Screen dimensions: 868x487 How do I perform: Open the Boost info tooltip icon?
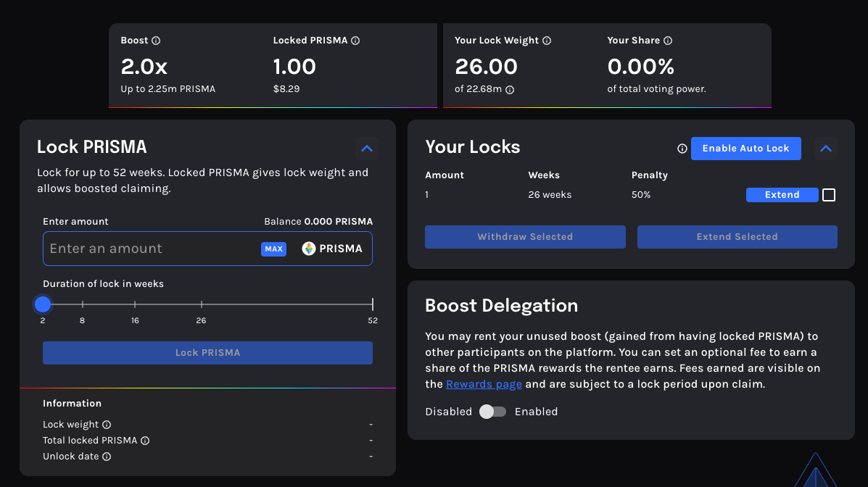click(x=156, y=41)
